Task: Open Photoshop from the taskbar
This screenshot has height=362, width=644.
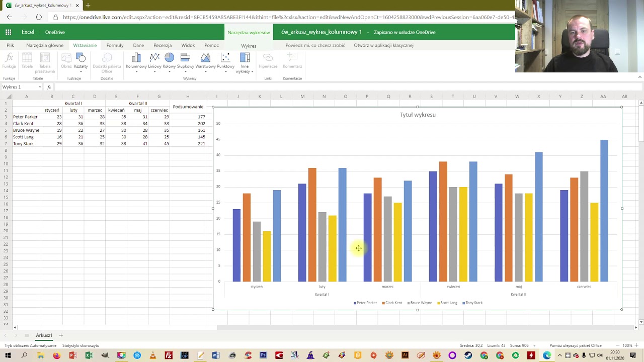Action: coord(263,355)
